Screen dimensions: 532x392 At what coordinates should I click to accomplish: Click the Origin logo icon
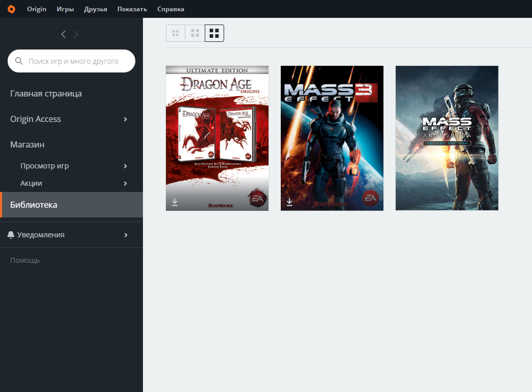pos(11,9)
